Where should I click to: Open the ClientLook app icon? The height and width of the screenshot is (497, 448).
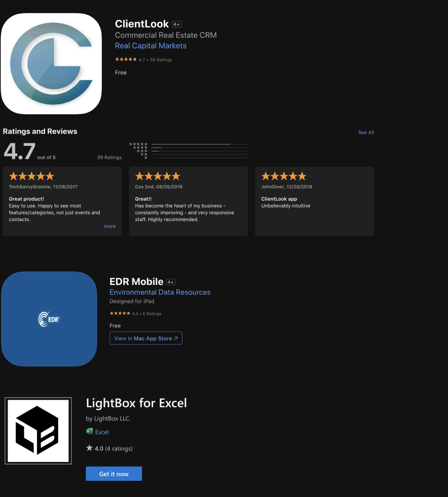[x=51, y=64]
